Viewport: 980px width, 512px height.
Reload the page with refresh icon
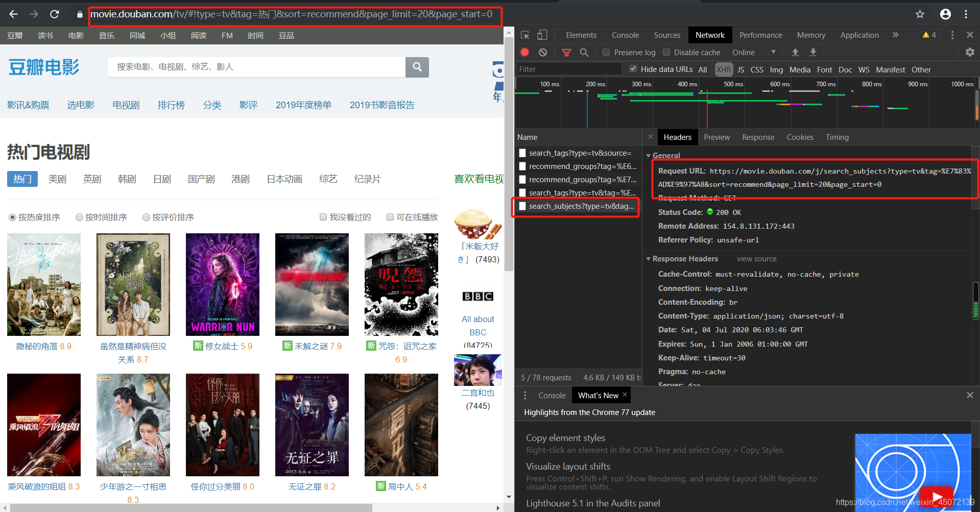(55, 14)
